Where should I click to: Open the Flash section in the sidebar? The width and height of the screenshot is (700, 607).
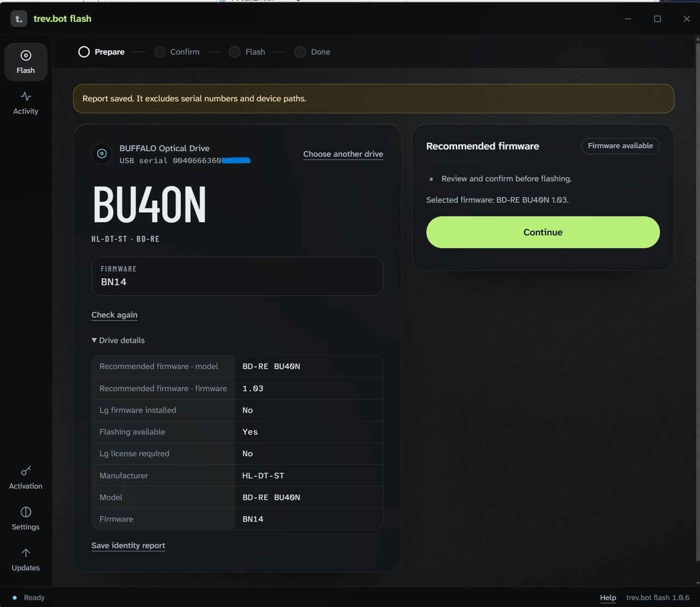pyautogui.click(x=26, y=62)
